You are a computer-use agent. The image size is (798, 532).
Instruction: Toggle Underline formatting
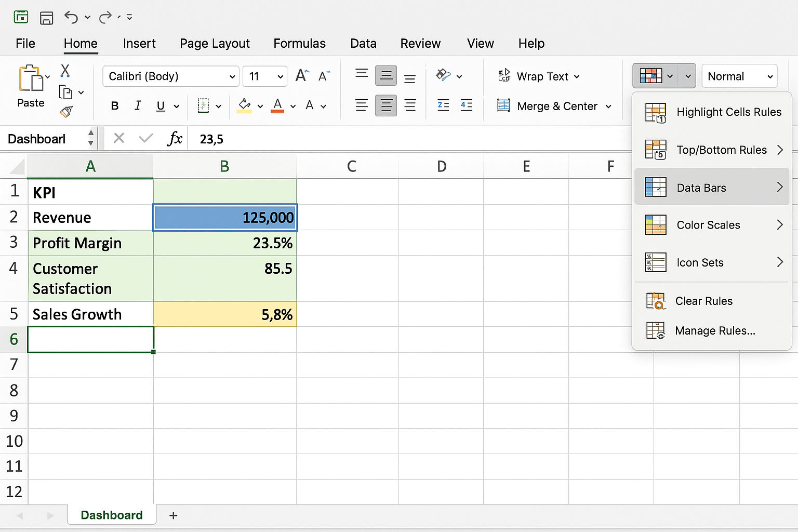(161, 106)
